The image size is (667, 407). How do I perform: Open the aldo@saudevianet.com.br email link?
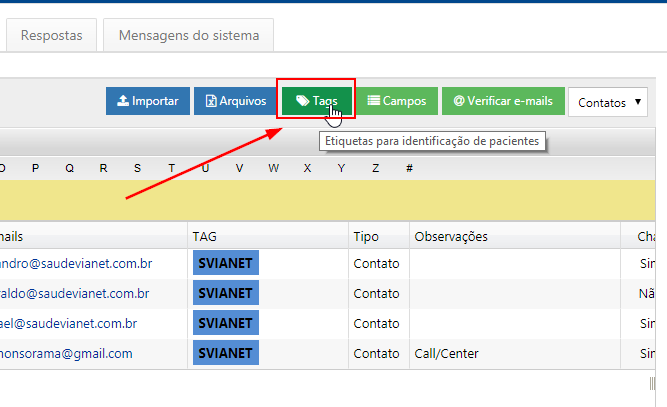click(x=74, y=293)
